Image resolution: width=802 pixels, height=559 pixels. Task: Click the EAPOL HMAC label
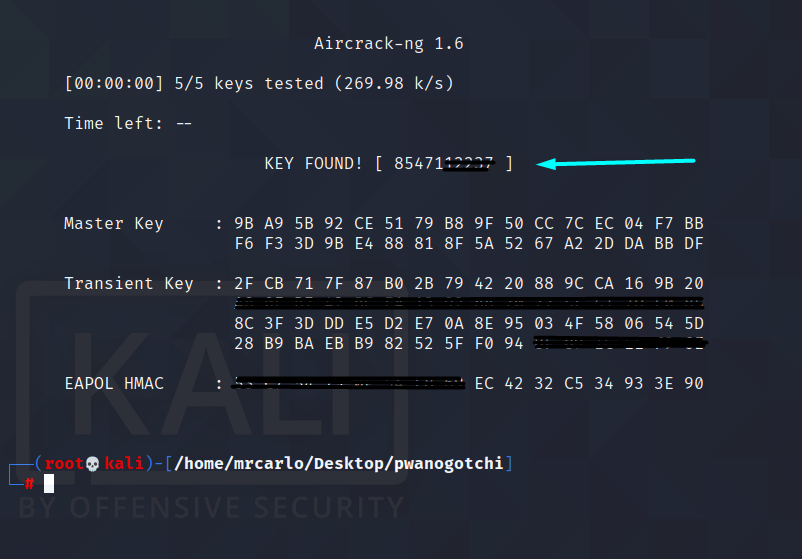tap(114, 384)
